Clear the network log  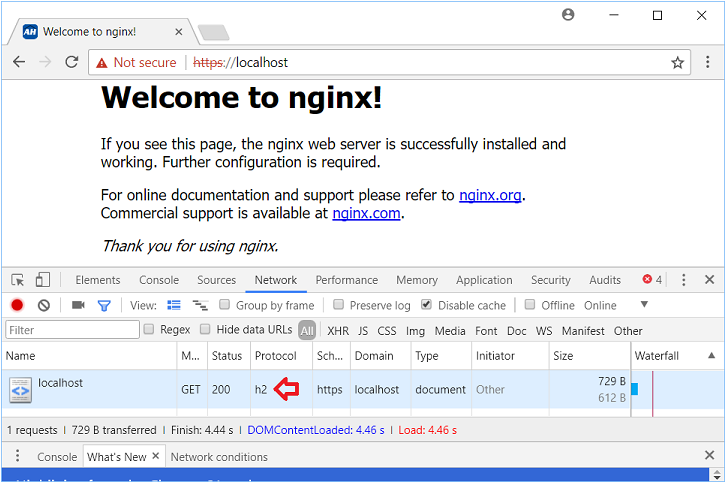pyautogui.click(x=44, y=305)
